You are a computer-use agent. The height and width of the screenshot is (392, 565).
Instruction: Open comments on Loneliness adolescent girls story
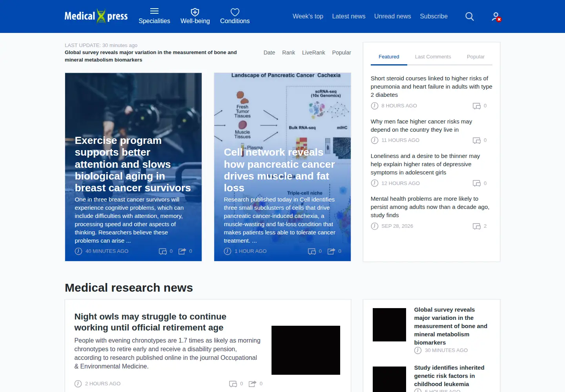point(477,183)
